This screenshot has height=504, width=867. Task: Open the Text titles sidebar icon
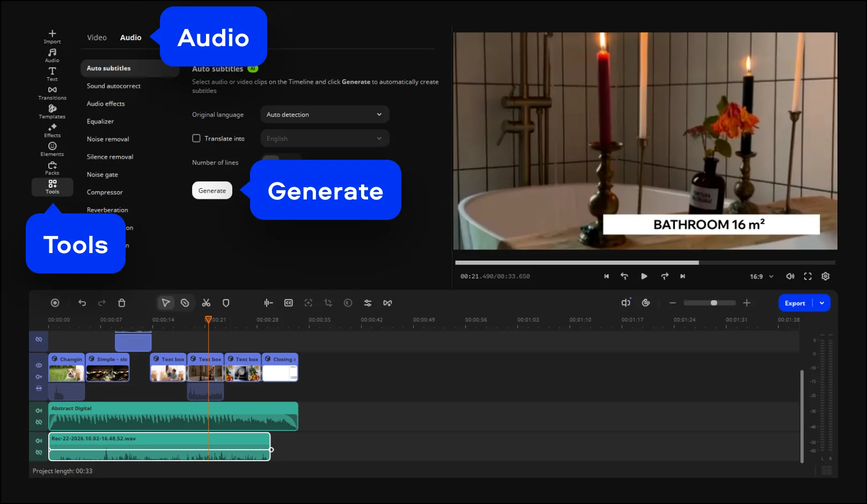tap(52, 74)
